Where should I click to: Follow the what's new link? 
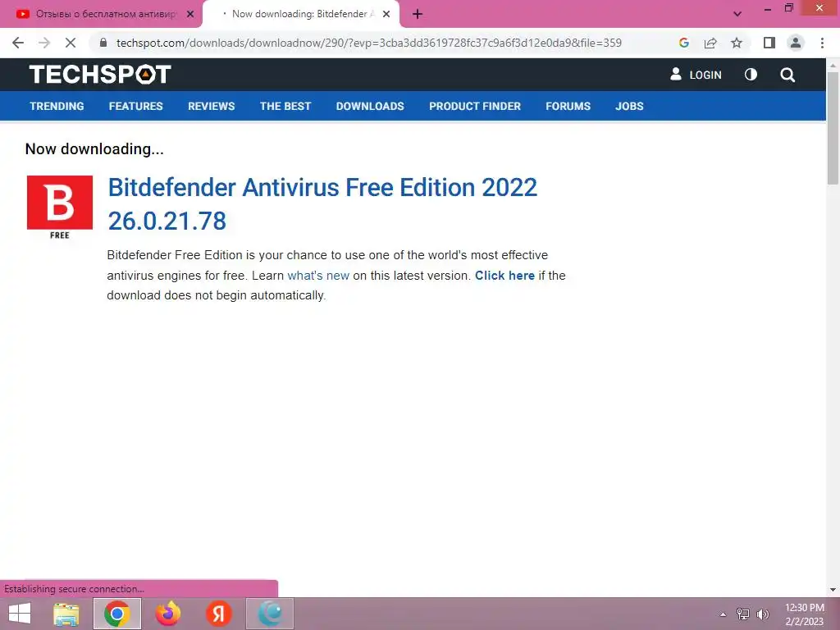click(x=318, y=276)
